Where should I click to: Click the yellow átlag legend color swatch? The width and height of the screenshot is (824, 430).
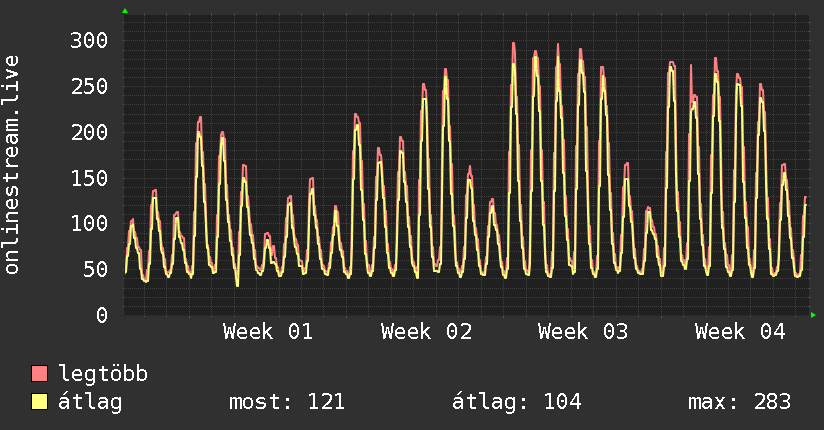pyautogui.click(x=40, y=402)
